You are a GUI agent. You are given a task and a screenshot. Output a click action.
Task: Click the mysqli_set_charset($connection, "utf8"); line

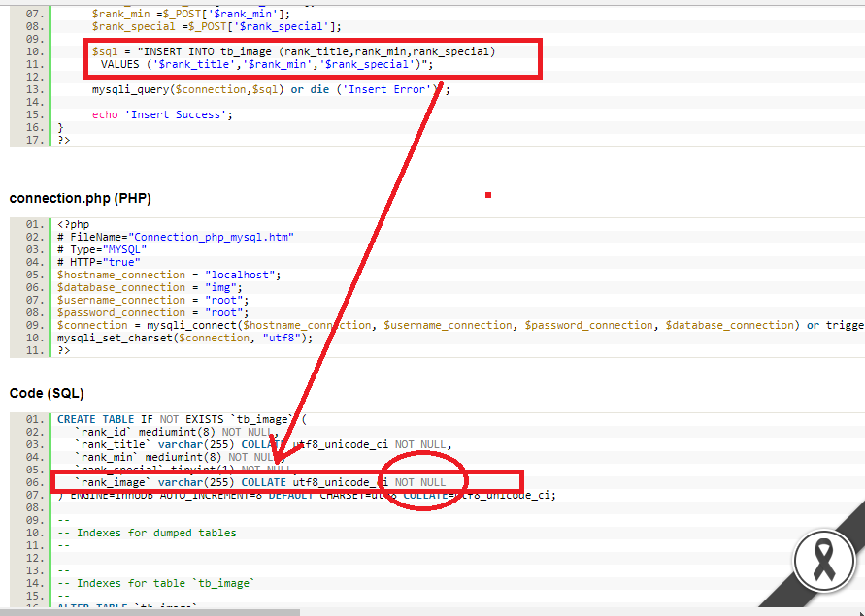184,338
